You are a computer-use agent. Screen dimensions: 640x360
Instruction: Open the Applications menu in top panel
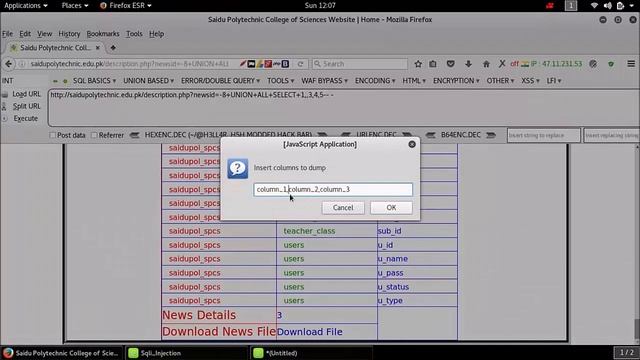point(25,6)
